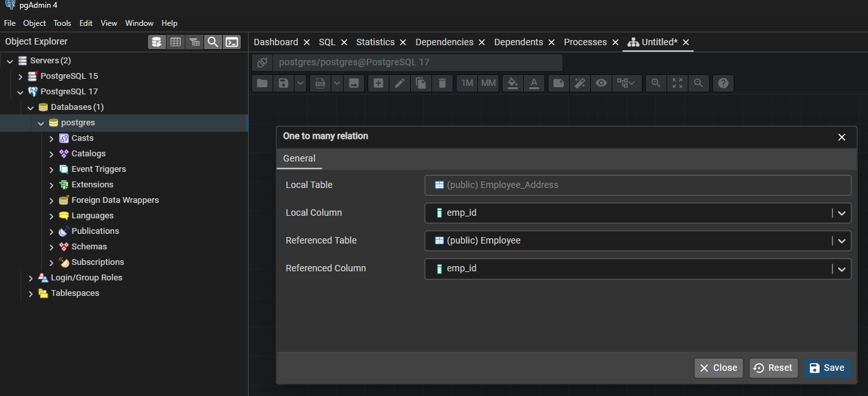Viewport: 868px width, 396px height.
Task: Open the Tools menu
Action: 62,23
